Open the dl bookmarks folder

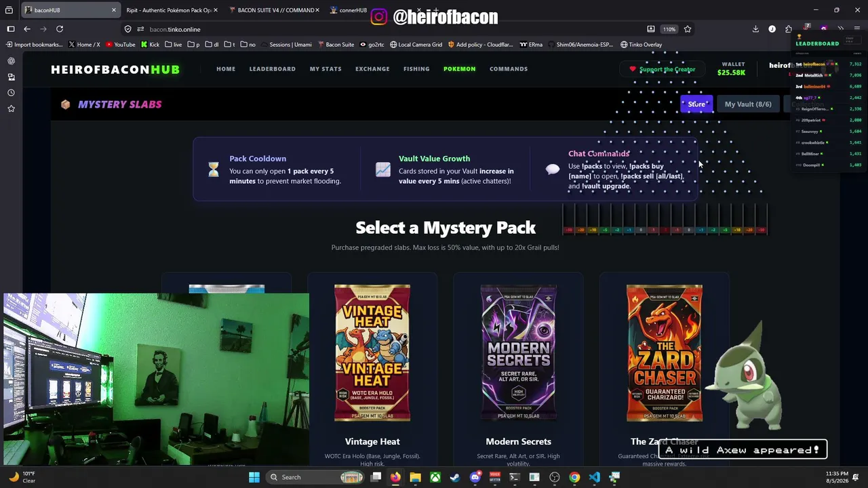coord(212,45)
